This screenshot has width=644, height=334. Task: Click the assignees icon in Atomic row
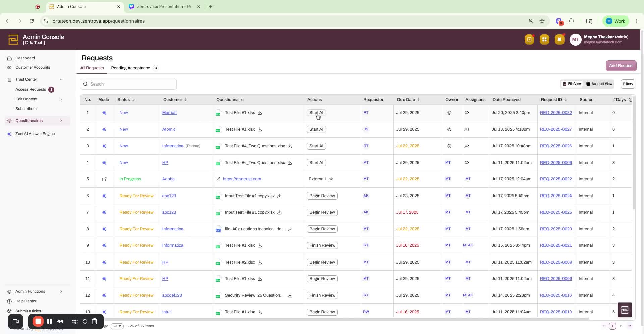tap(467, 129)
